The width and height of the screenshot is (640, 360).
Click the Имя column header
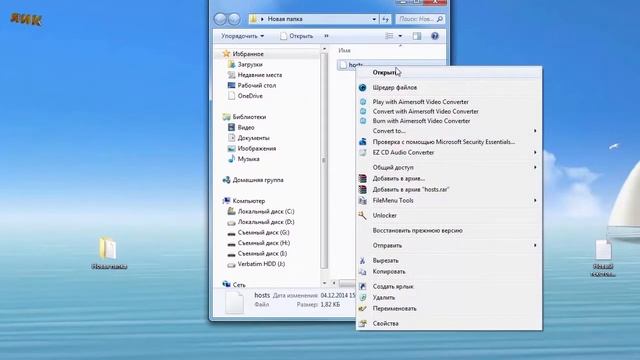point(344,50)
